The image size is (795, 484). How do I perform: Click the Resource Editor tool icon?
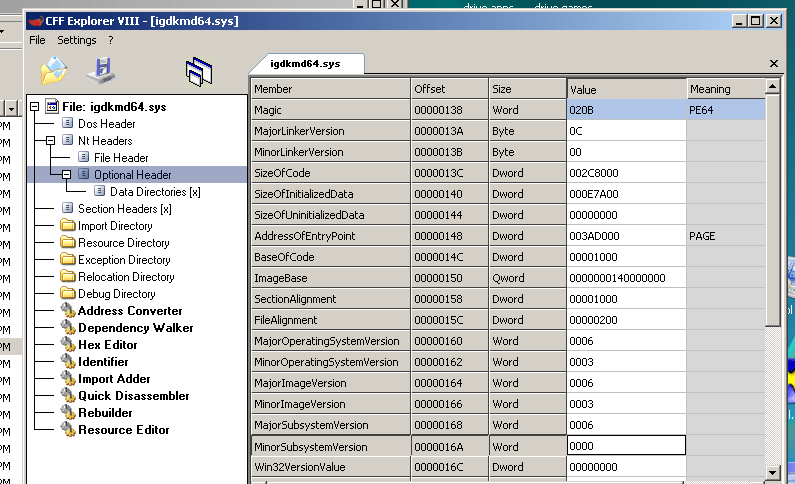tap(67, 429)
